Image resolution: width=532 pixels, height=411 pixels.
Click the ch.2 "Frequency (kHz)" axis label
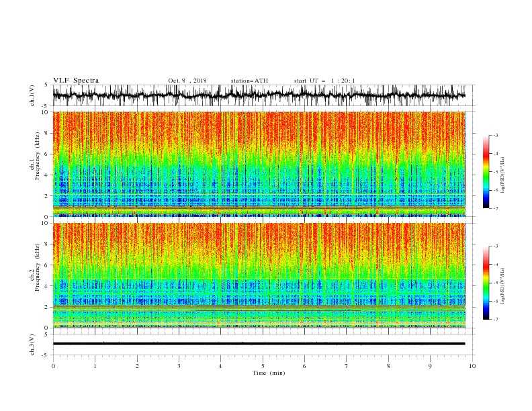coord(38,267)
